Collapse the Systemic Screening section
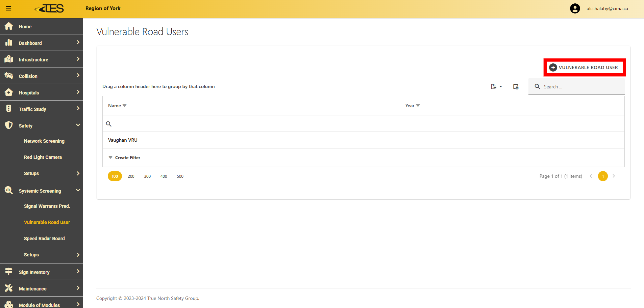The height and width of the screenshot is (308, 644). [78, 190]
